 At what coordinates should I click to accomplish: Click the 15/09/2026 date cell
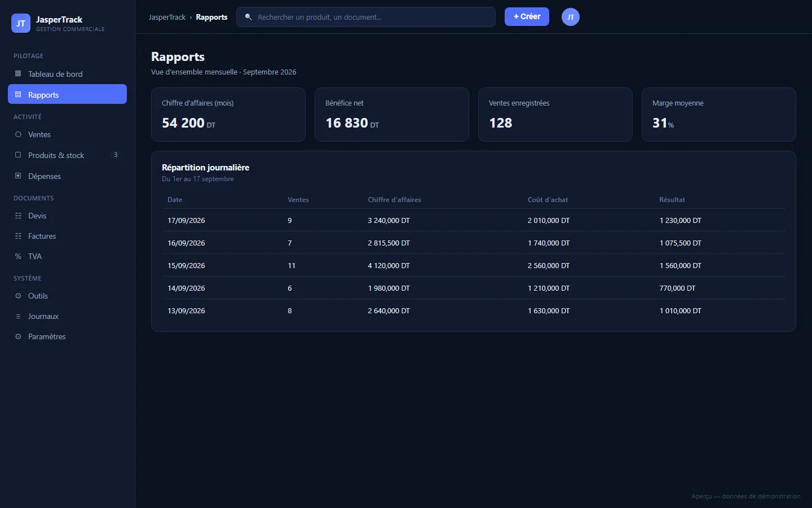coord(186,266)
